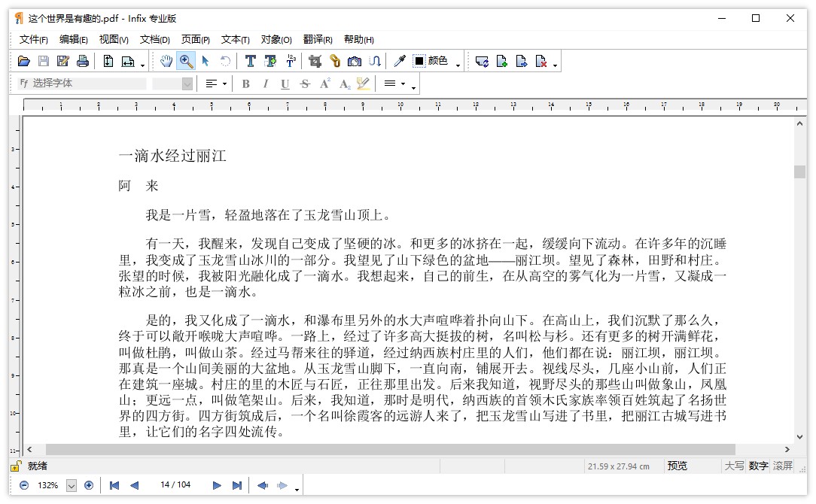Click the hyperlink tool icon
Viewport: 816px width, 504px height.
pyautogui.click(x=335, y=61)
